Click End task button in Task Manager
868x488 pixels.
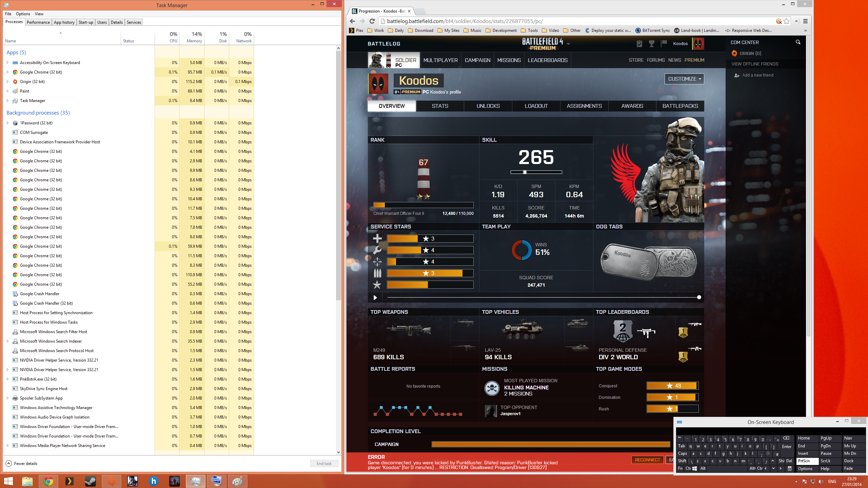324,464
